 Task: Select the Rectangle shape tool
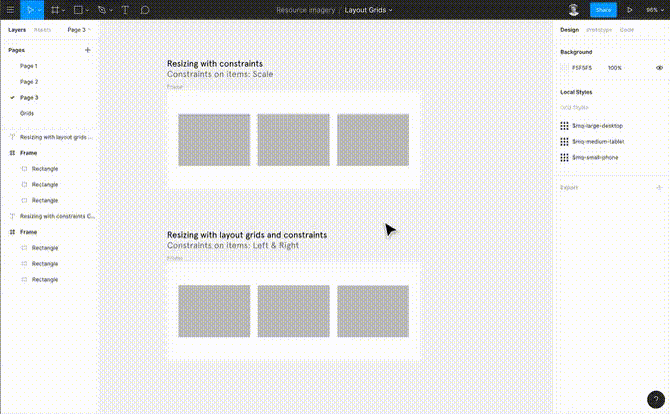(78, 10)
